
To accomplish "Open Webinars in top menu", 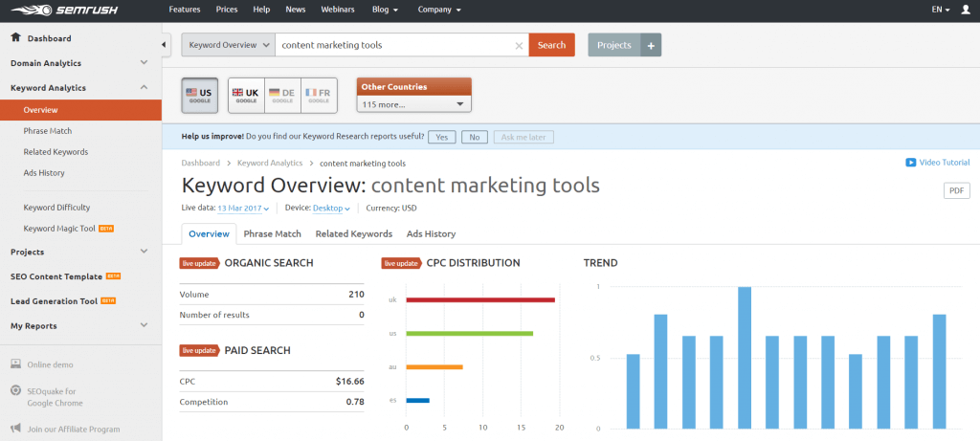I will [338, 10].
